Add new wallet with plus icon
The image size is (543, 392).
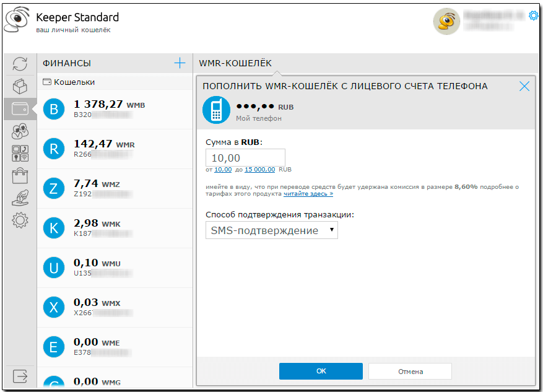(180, 63)
